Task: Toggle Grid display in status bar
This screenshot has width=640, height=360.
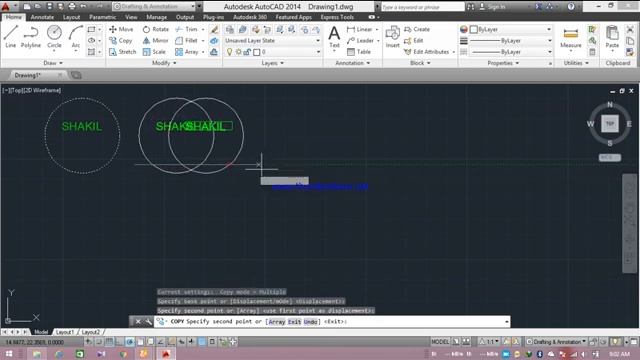Action: click(109, 342)
